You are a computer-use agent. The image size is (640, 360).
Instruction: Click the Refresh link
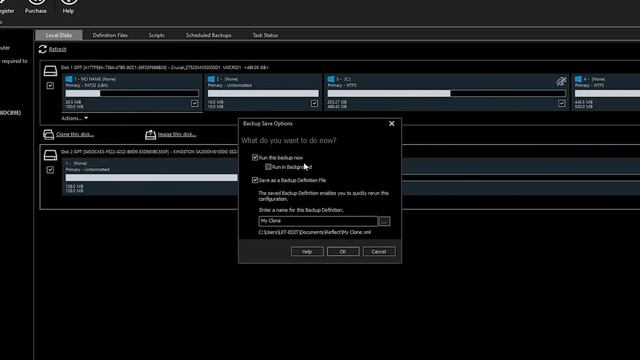click(x=58, y=49)
